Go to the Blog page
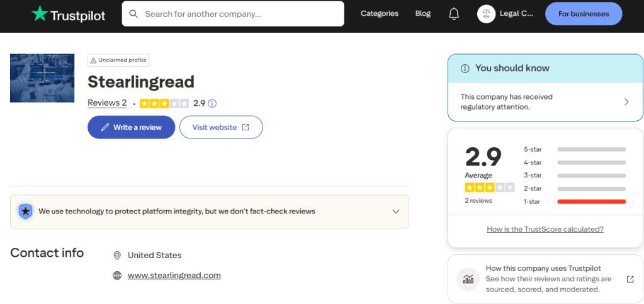The image size is (644, 304). (423, 13)
